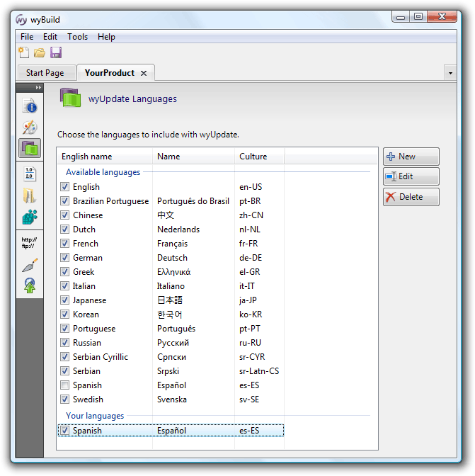This screenshot has width=475, height=476.
Task: Close the YourProduct tab
Action: (x=144, y=73)
